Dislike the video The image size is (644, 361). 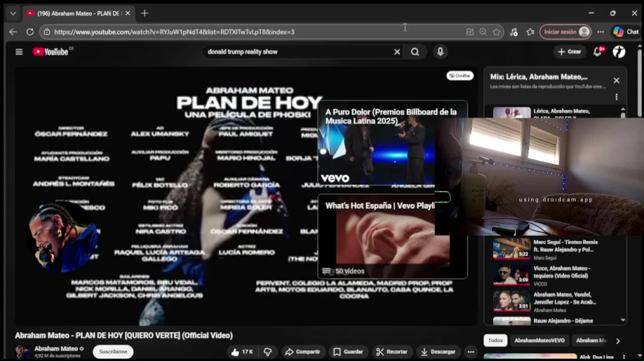(x=268, y=351)
